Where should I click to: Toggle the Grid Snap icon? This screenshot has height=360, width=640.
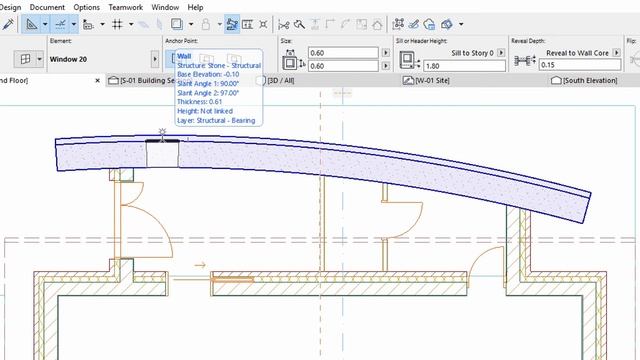pyautogui.click(x=118, y=24)
